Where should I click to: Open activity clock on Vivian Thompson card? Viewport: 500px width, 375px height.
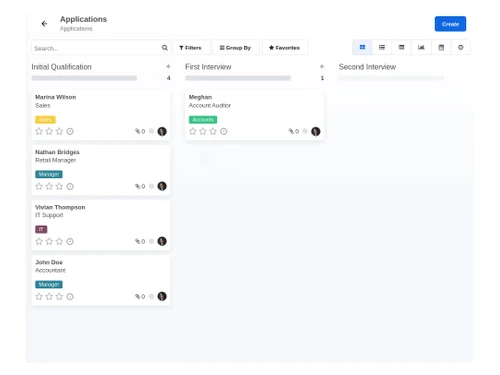(70, 241)
